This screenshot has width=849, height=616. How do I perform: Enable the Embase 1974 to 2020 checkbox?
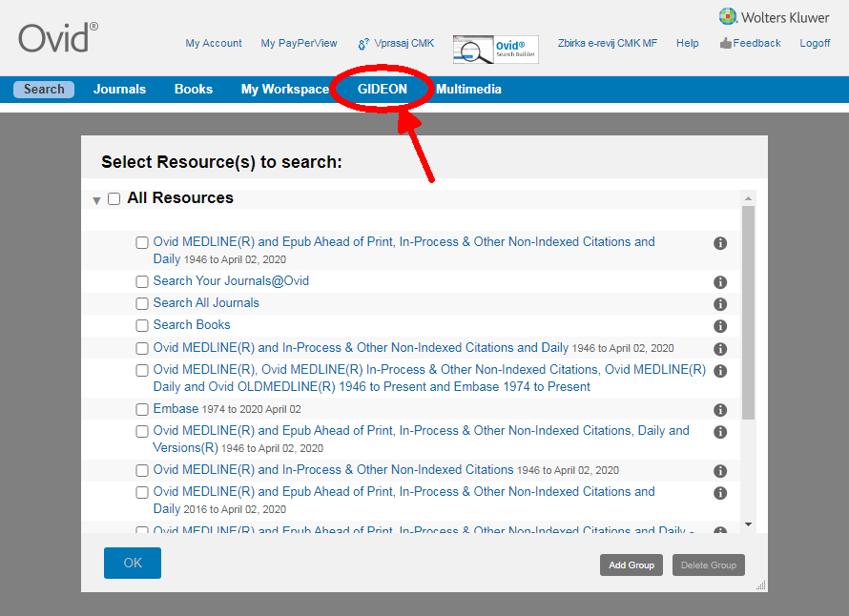(142, 410)
